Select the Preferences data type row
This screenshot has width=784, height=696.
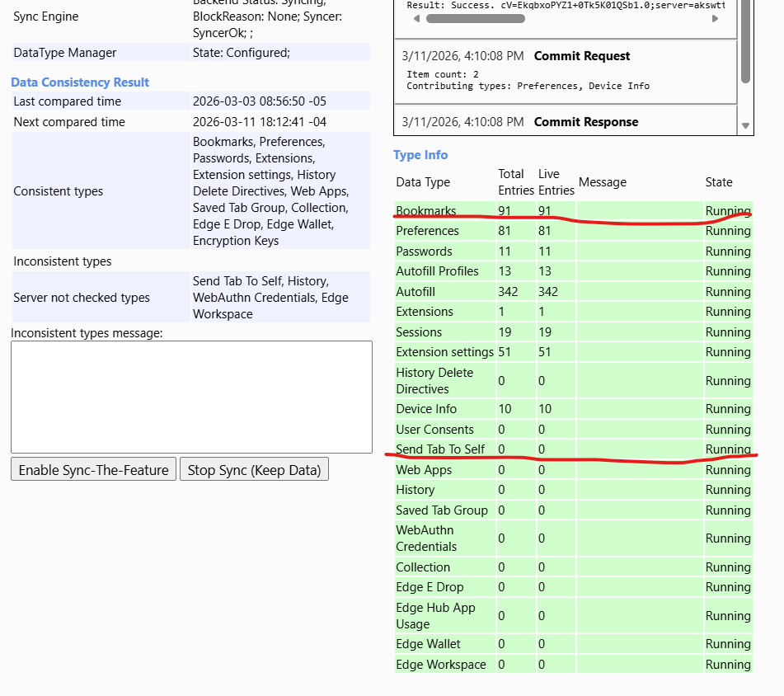point(574,231)
